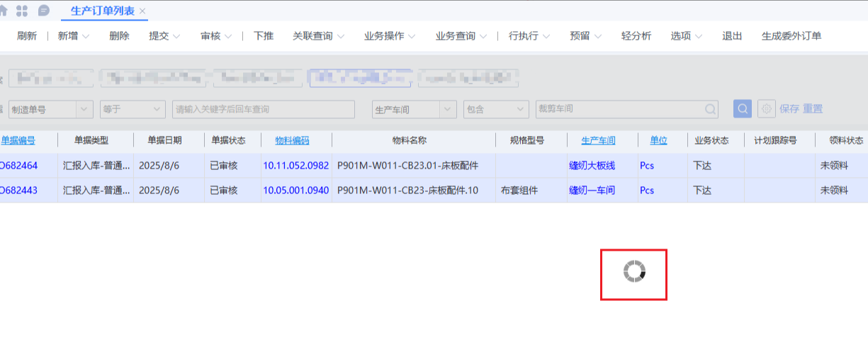The image size is (868, 347).
Task: Click the 生产车间 column header
Action: pyautogui.click(x=599, y=140)
